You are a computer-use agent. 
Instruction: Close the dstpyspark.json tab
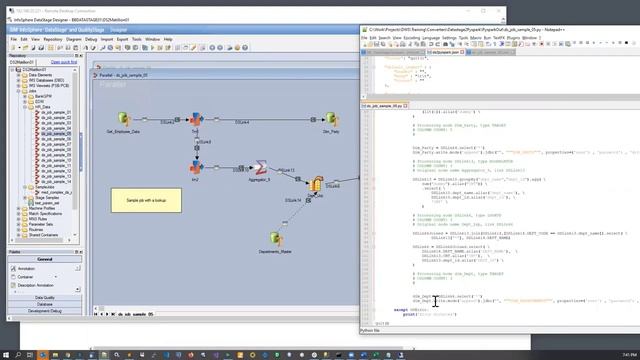[462, 52]
